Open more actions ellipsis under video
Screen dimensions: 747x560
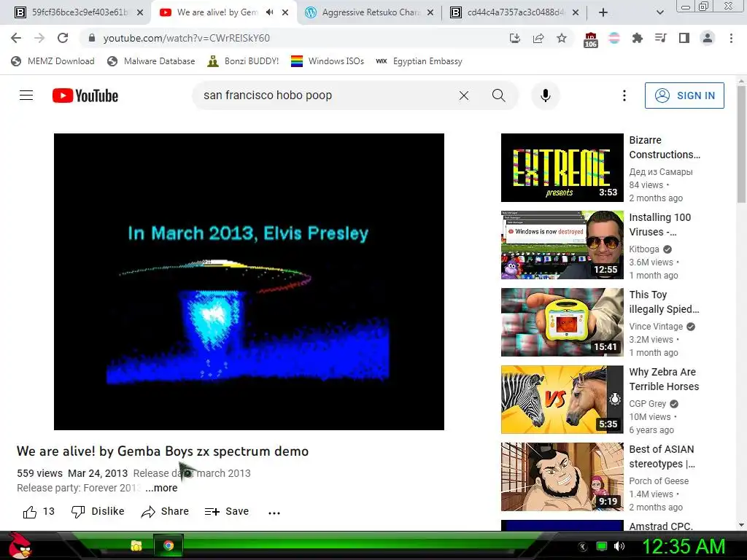coord(274,513)
